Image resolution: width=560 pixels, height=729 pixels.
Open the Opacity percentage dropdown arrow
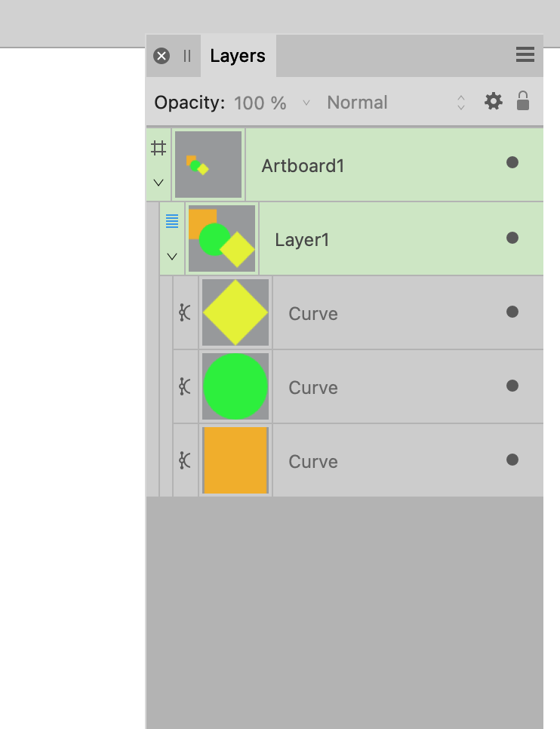click(306, 103)
